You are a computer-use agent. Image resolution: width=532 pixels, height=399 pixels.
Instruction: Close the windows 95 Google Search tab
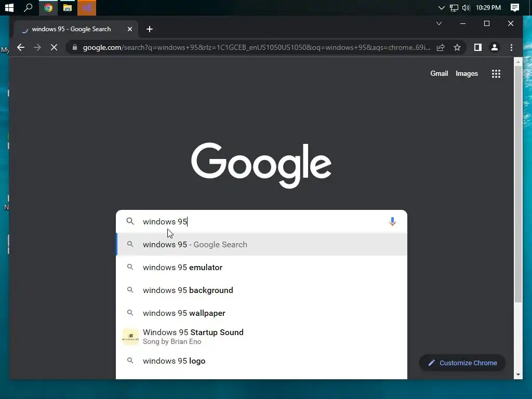point(129,29)
